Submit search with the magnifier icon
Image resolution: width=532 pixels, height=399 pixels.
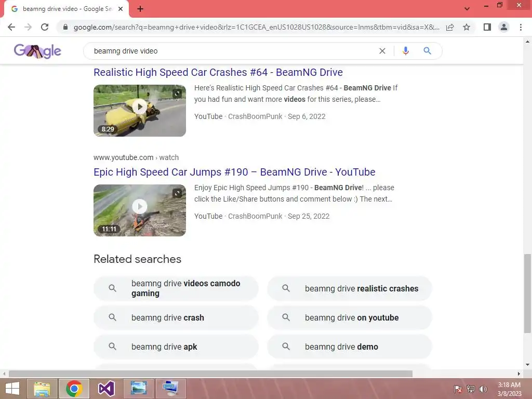[427, 51]
